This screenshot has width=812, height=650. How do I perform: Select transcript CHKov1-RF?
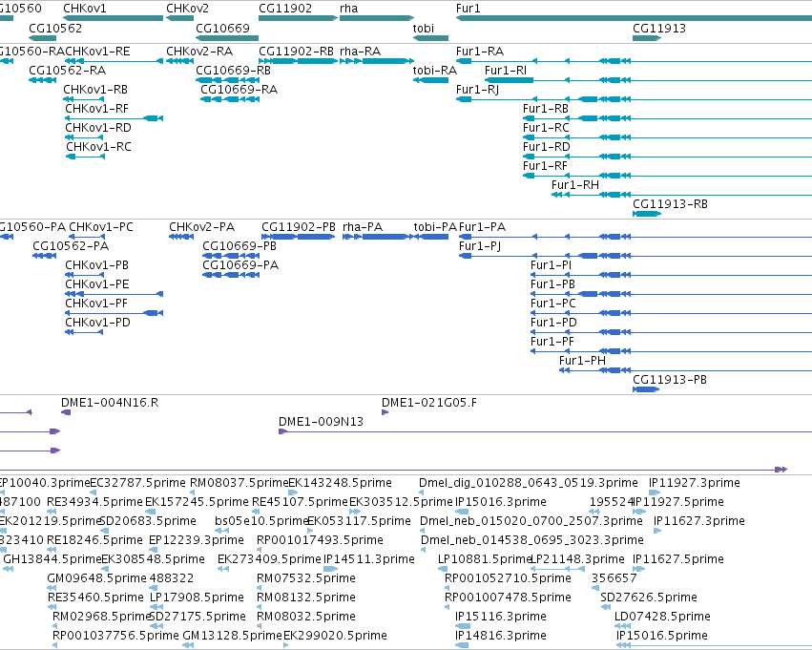click(96, 109)
